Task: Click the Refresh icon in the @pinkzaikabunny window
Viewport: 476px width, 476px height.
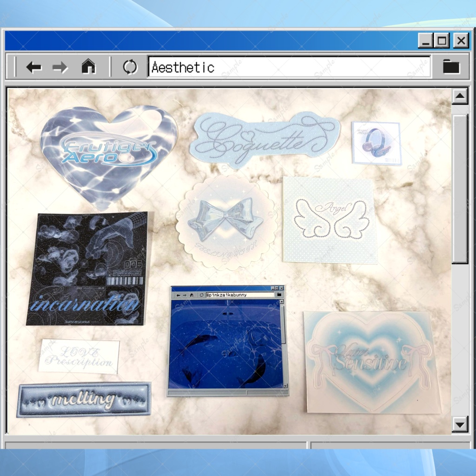Action: coord(202,295)
